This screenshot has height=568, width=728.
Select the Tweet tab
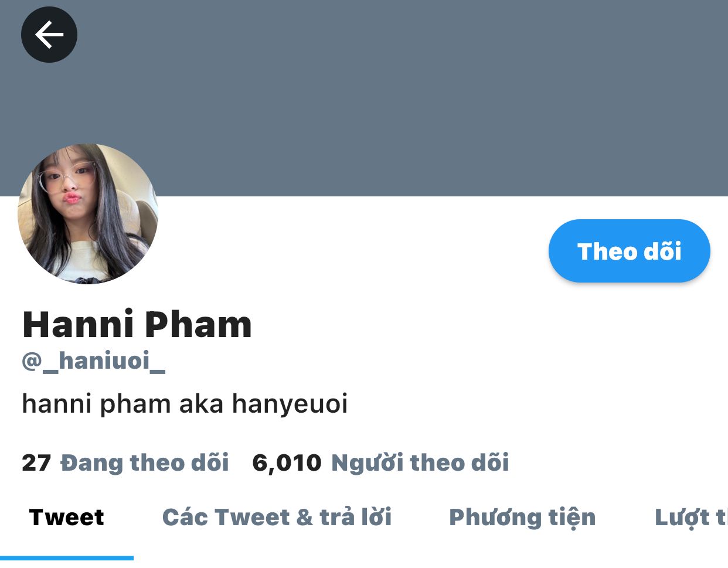point(66,518)
